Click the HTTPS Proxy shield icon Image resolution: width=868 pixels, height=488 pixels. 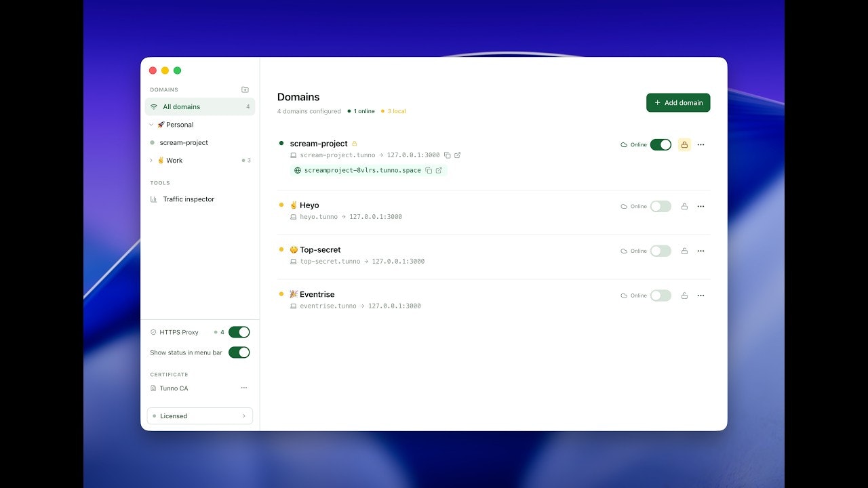tap(153, 332)
